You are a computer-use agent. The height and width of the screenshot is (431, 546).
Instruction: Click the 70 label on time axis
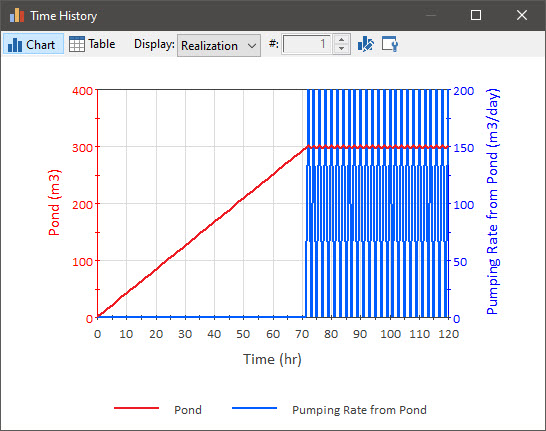tap(302, 334)
